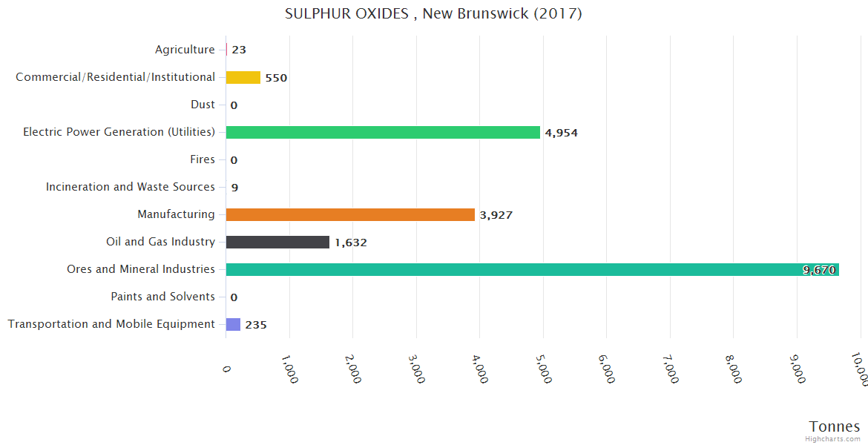The height and width of the screenshot is (445, 868).
Task: Click the 3,927 data label
Action: (x=496, y=216)
